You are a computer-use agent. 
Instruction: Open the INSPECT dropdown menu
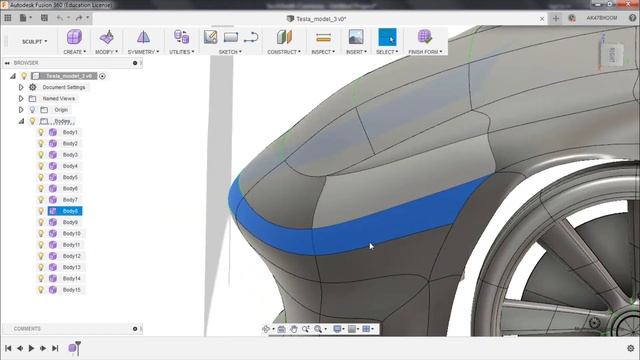[323, 52]
